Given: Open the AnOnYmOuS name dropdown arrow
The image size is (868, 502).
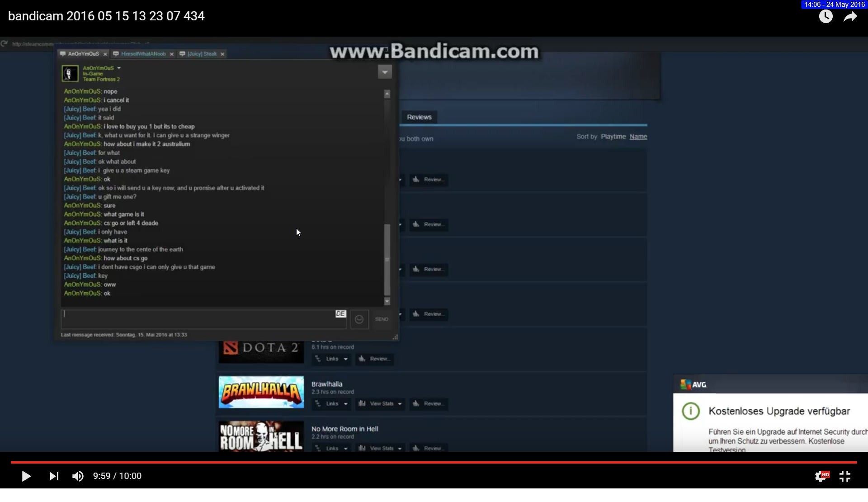Looking at the screenshot, I should pyautogui.click(x=119, y=68).
